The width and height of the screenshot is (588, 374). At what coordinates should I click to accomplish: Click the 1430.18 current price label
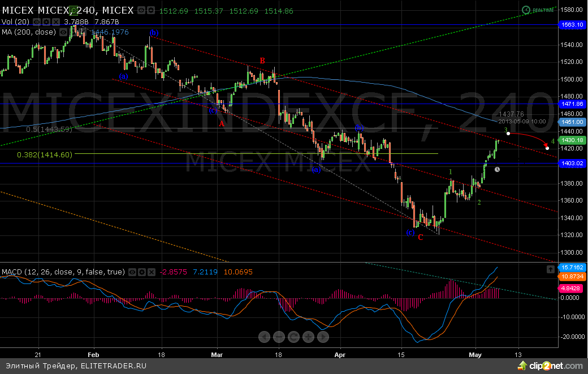(x=572, y=140)
